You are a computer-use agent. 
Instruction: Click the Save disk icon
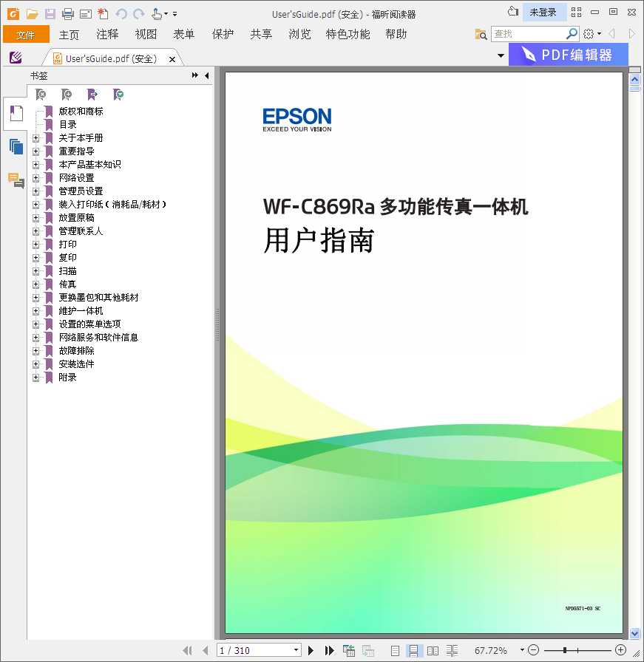[50, 14]
